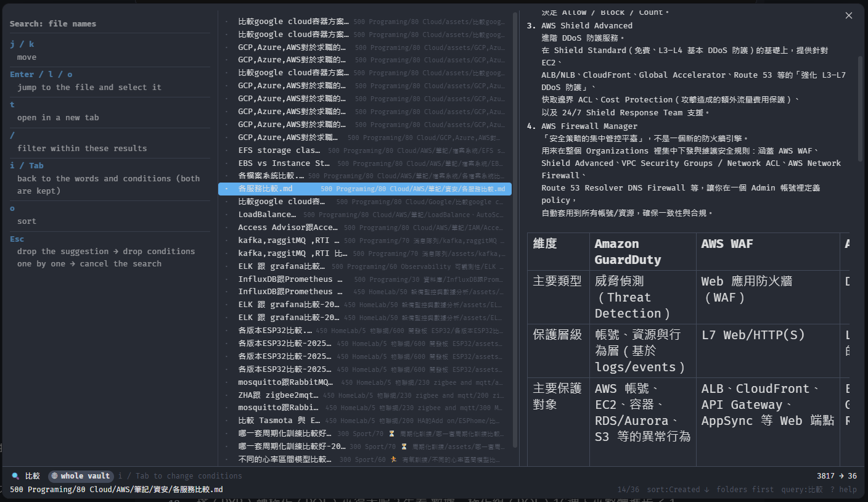Click the runner emoji in the 有氧訓練 path
868x502 pixels.
(x=393, y=459)
